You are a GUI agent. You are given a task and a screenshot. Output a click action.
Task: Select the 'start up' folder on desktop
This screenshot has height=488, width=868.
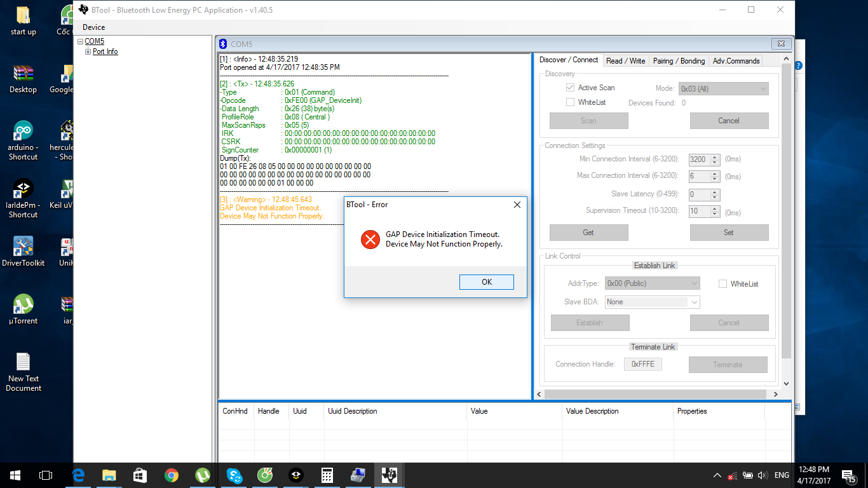pos(24,20)
